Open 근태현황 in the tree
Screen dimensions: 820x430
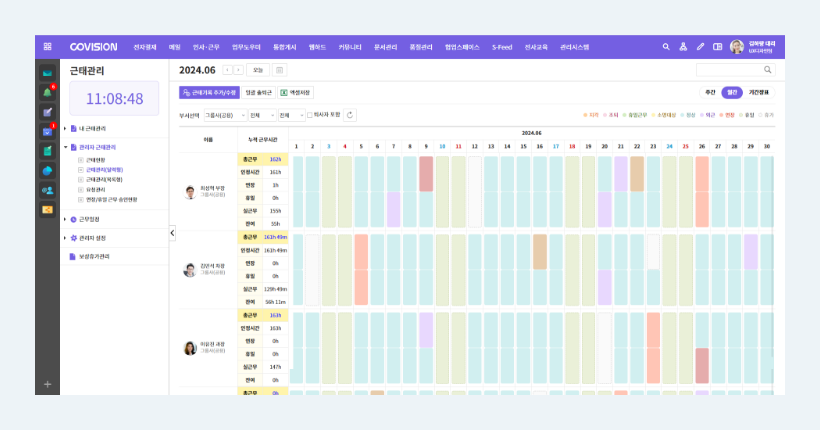96,160
